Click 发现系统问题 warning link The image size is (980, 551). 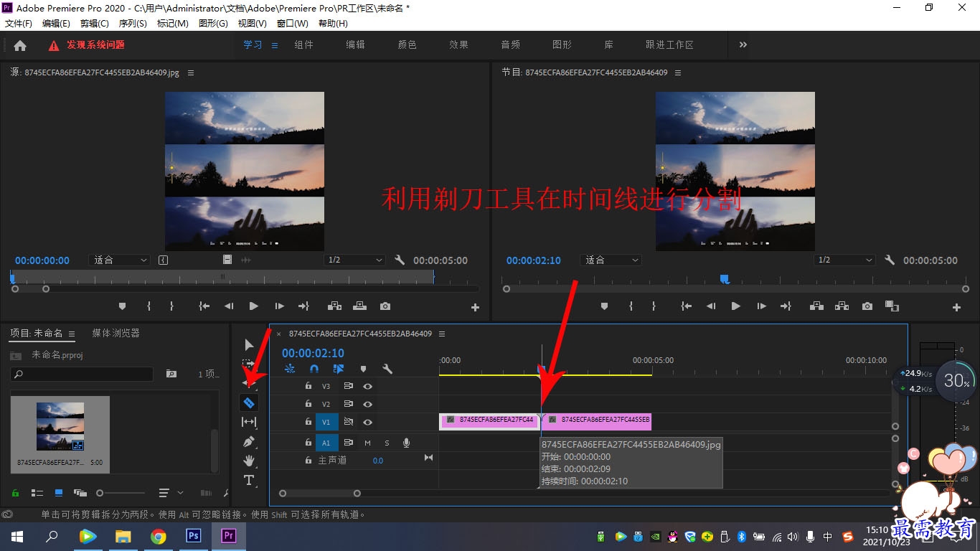click(x=95, y=44)
